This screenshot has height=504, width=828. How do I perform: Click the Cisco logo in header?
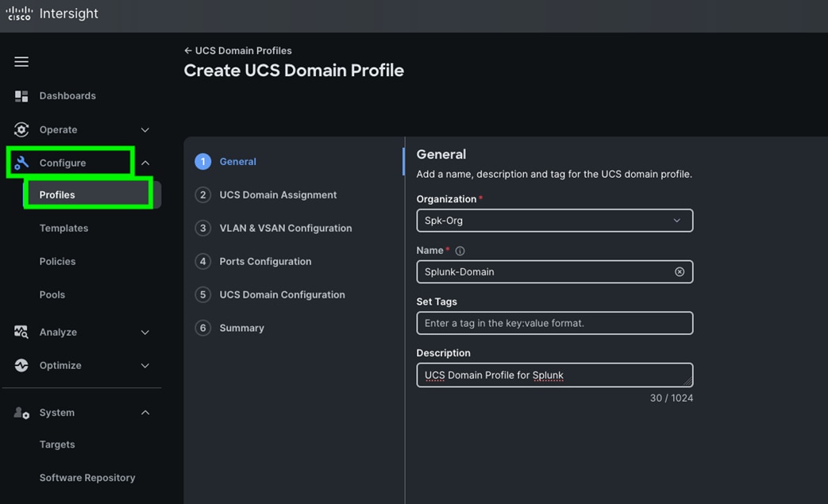19,13
